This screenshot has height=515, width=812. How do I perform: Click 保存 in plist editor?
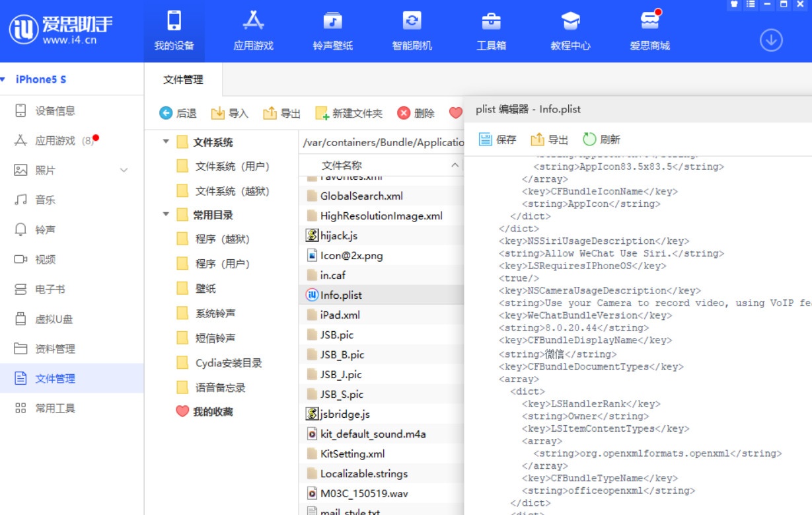tap(498, 139)
